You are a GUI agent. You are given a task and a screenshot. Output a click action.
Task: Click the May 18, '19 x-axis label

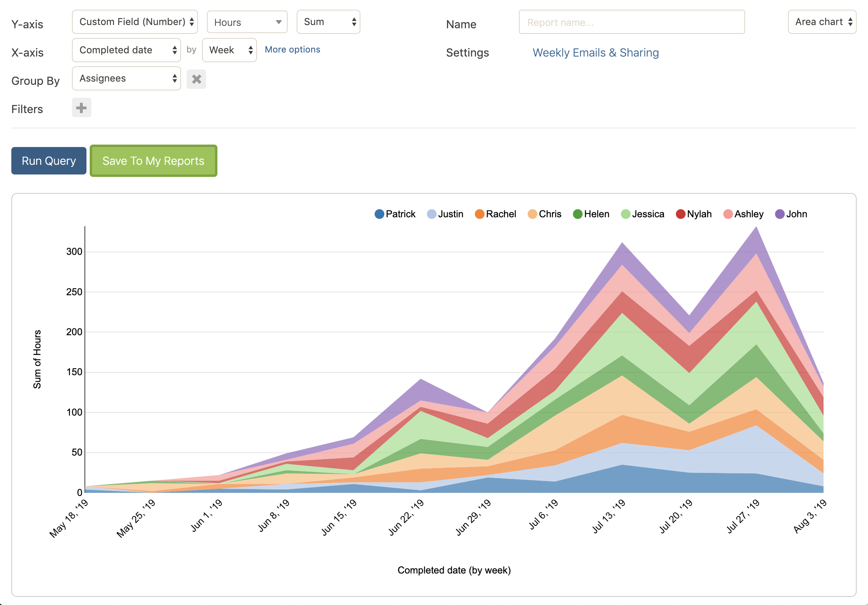point(69,518)
